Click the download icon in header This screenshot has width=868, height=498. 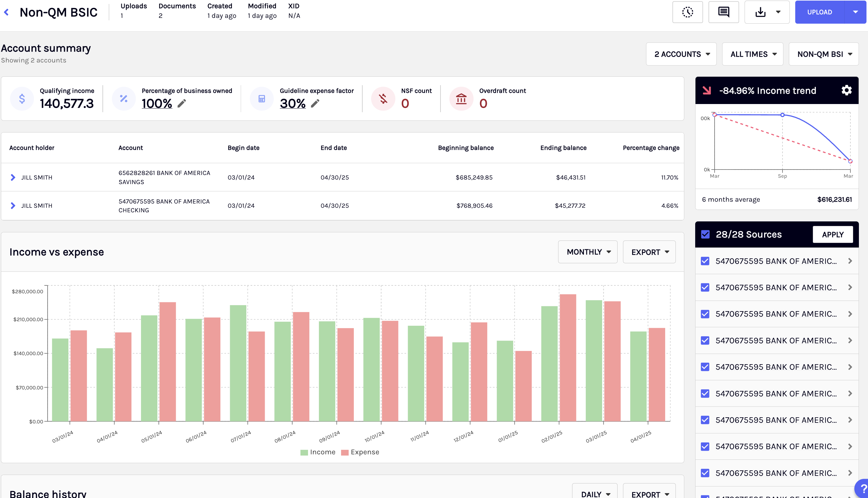[x=760, y=12]
